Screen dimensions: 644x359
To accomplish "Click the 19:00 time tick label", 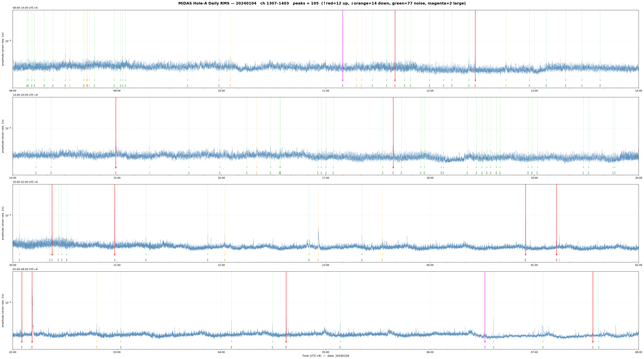I will [x=534, y=178].
